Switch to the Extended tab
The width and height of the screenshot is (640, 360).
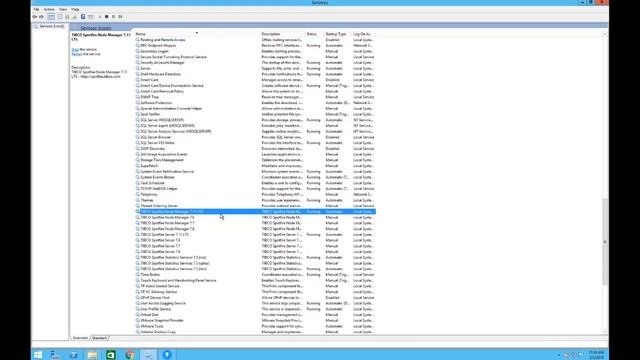click(x=80, y=338)
